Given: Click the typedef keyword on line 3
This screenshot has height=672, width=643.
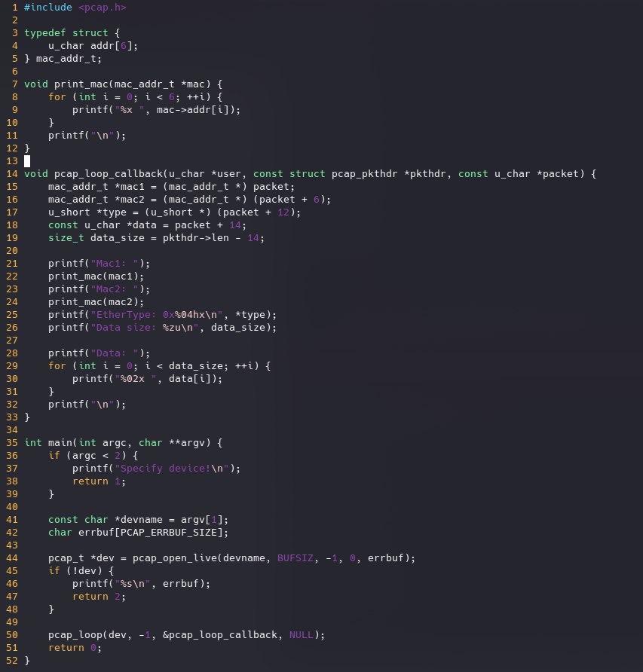Looking at the screenshot, I should pyautogui.click(x=45, y=33).
